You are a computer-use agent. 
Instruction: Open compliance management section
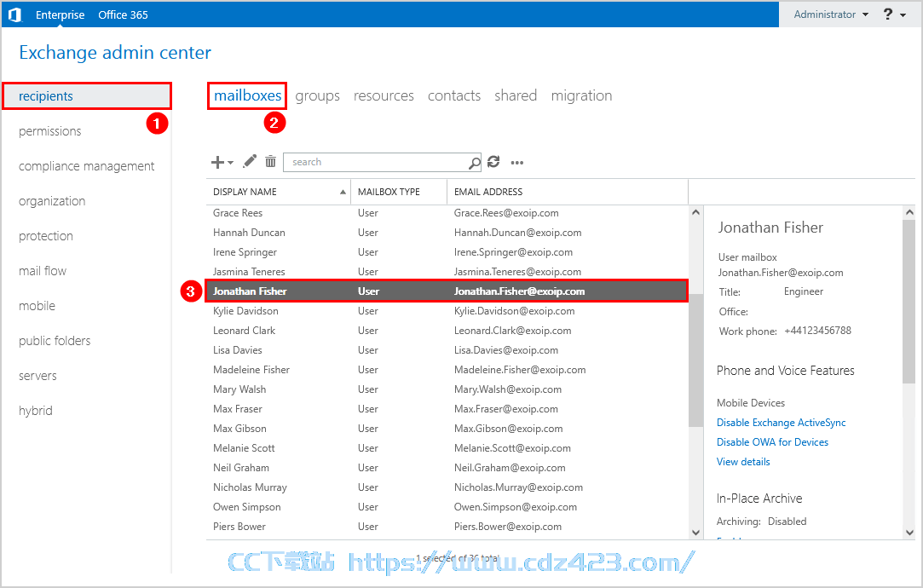(x=87, y=166)
